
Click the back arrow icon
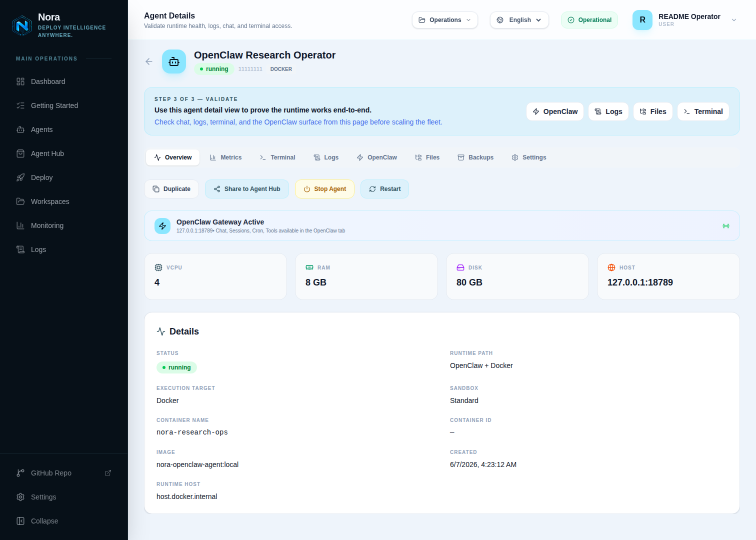(x=149, y=61)
